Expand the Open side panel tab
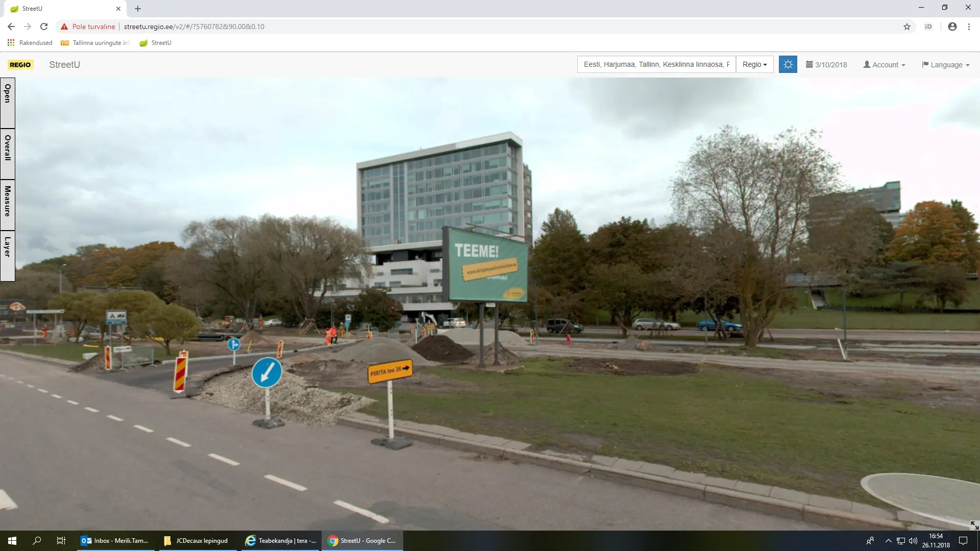Screen dimensions: 980x551 [x=8, y=103]
